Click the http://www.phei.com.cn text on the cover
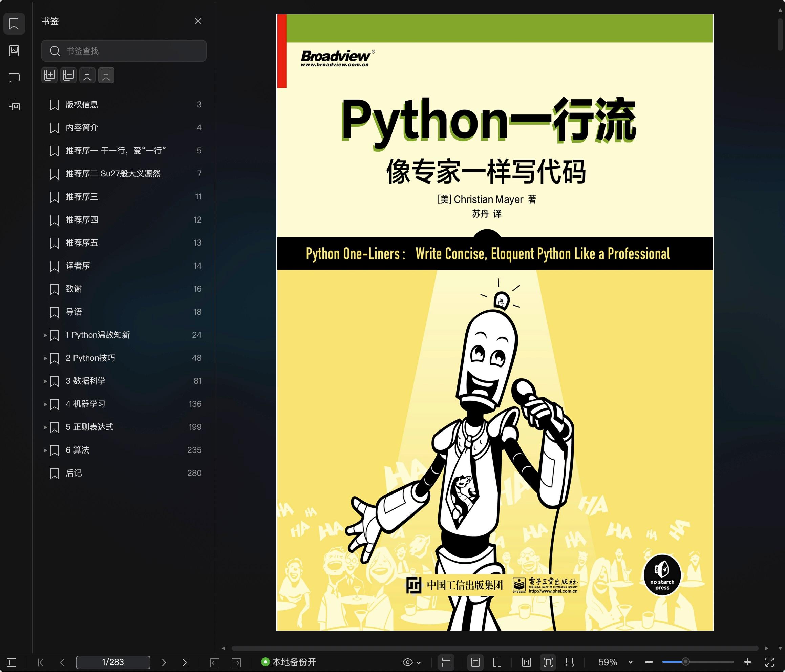The image size is (785, 672). pyautogui.click(x=553, y=591)
